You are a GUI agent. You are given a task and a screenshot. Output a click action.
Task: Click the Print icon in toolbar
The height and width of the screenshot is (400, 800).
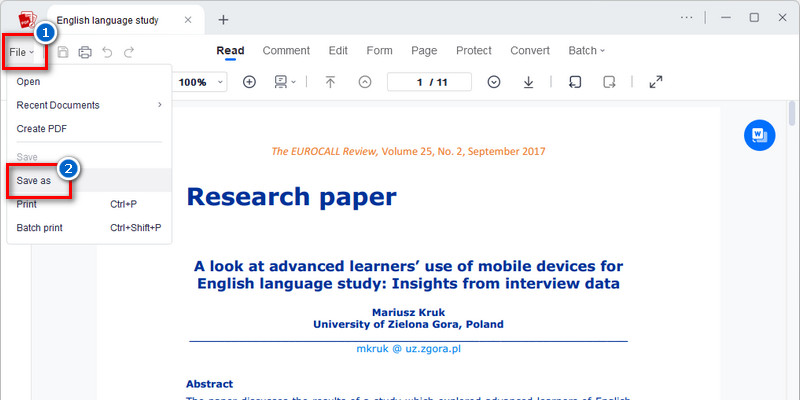pos(85,52)
